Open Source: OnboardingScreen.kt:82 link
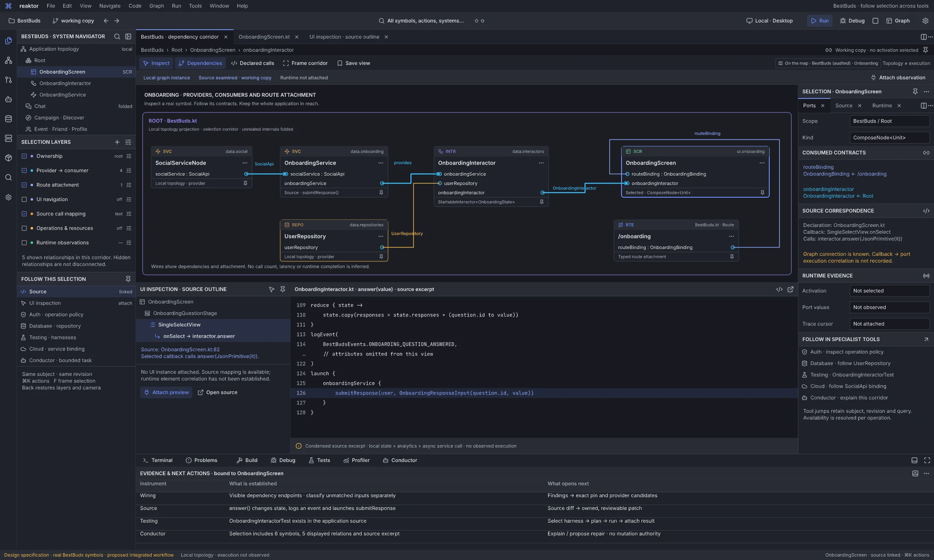The height and width of the screenshot is (560, 934). click(x=180, y=350)
